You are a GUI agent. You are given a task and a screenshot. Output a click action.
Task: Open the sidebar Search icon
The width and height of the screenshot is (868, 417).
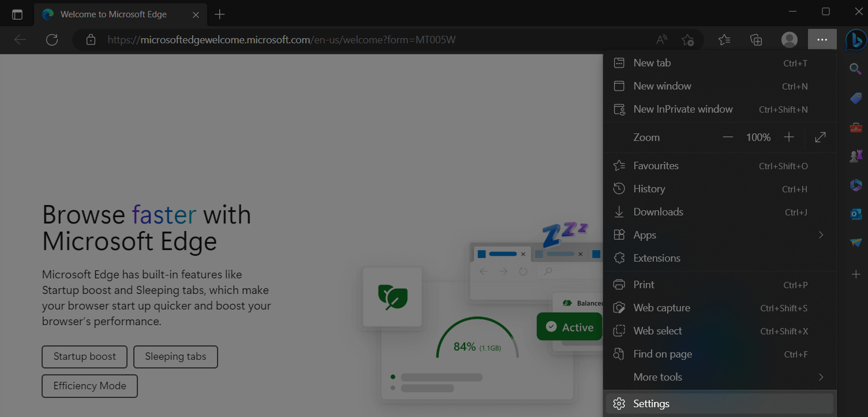pos(855,69)
